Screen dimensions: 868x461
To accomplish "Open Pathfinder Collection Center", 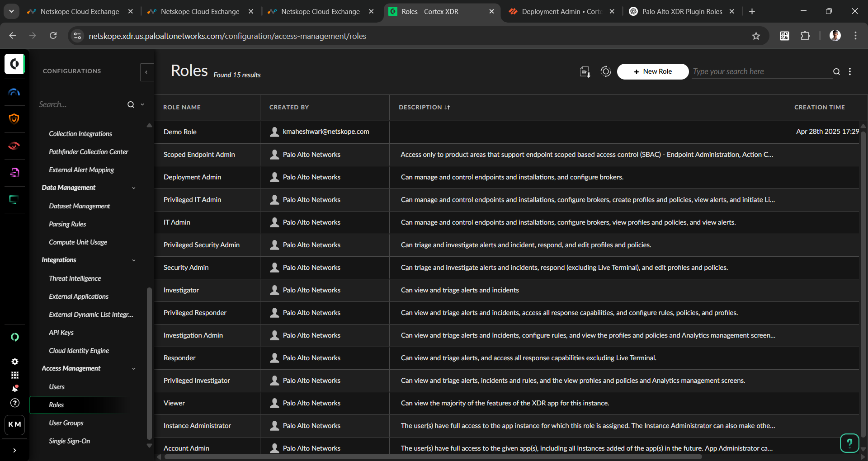I will pos(89,152).
